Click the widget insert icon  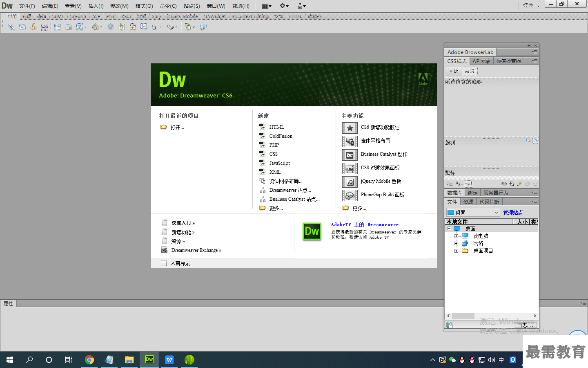pos(111,27)
